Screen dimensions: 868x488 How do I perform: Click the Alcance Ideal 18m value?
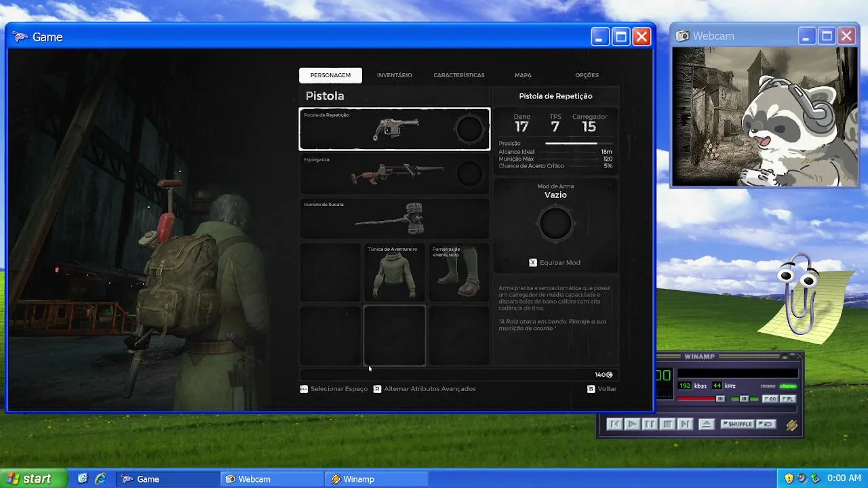(x=606, y=152)
